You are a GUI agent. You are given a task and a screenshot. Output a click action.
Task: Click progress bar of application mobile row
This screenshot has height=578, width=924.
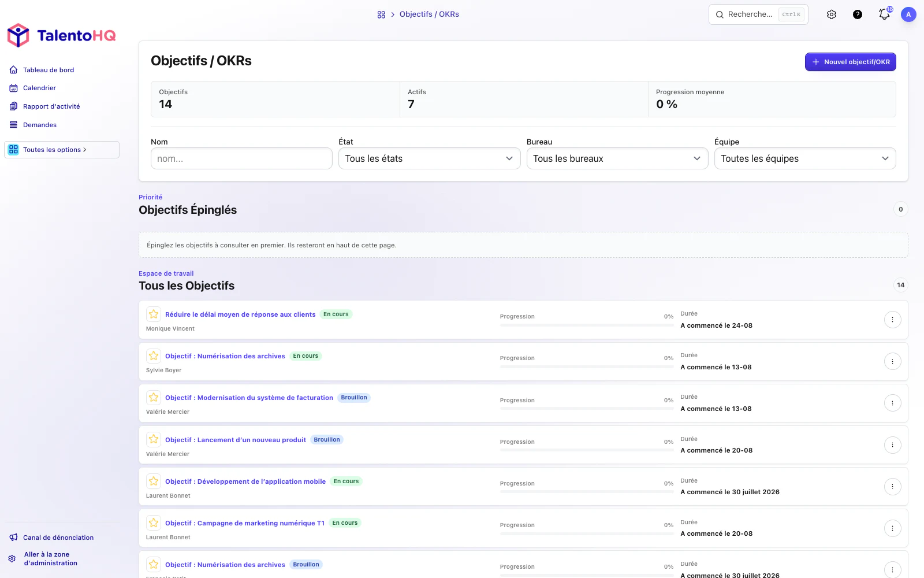coord(587,492)
